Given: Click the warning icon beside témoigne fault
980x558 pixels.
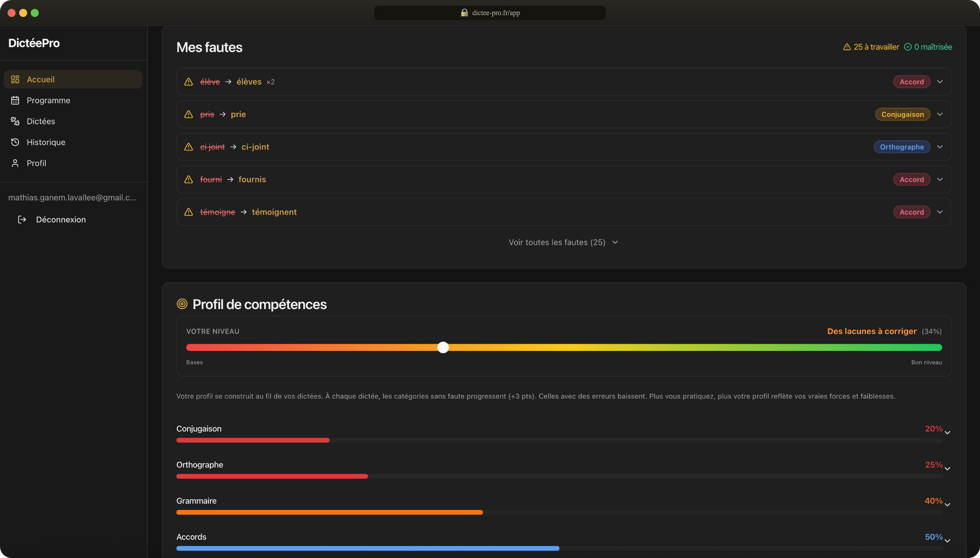Looking at the screenshot, I should pyautogui.click(x=188, y=212).
